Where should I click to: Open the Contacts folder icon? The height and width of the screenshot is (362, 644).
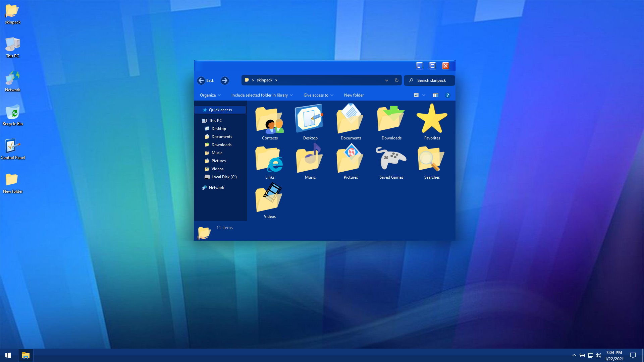(x=270, y=121)
